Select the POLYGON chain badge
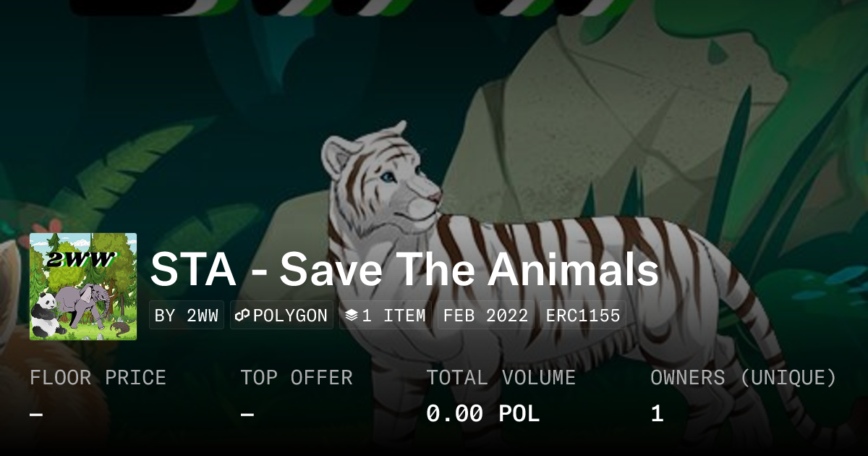Screen dimensions: 868x456 pos(282,316)
